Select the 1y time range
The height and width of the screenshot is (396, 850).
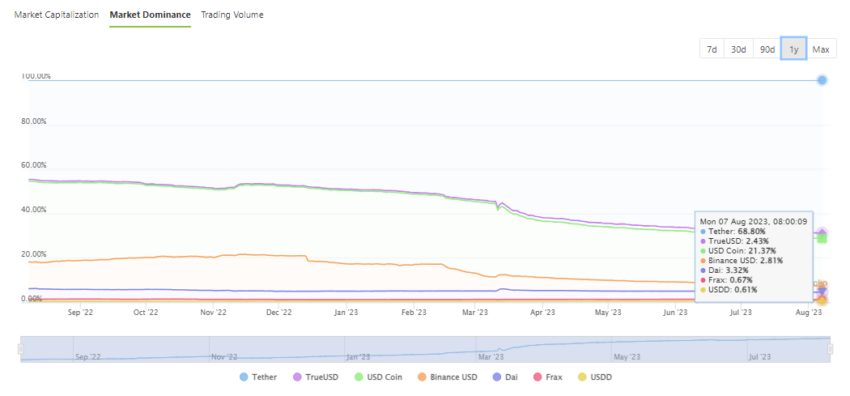(794, 49)
